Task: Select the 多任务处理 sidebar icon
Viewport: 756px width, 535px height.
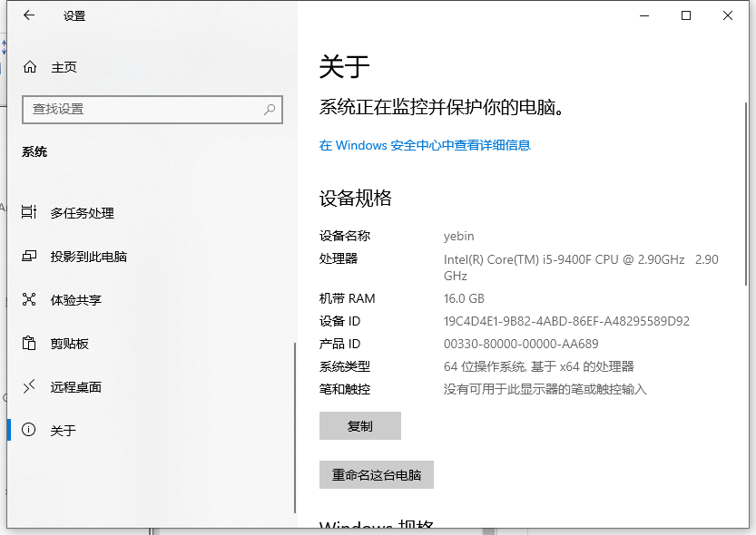Action: pos(28,212)
